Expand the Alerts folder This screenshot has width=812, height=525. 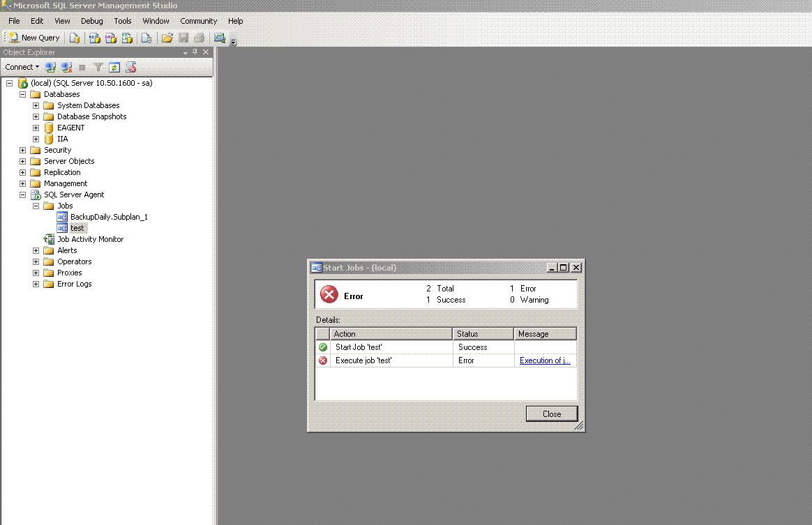(x=36, y=250)
